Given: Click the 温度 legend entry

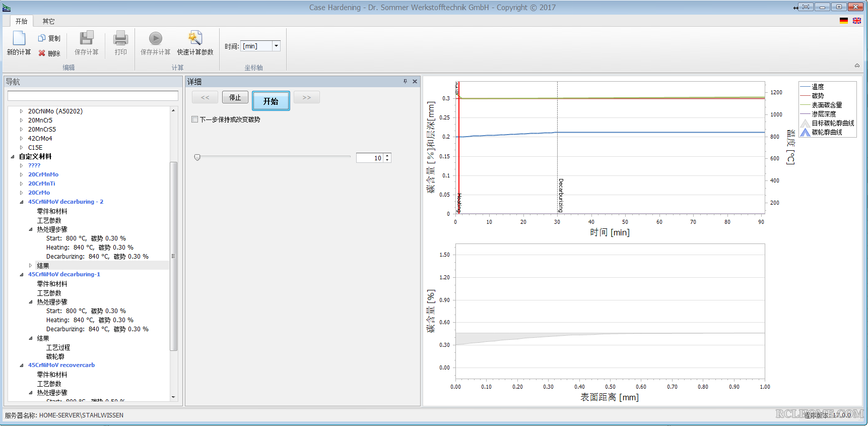Looking at the screenshot, I should coord(818,87).
